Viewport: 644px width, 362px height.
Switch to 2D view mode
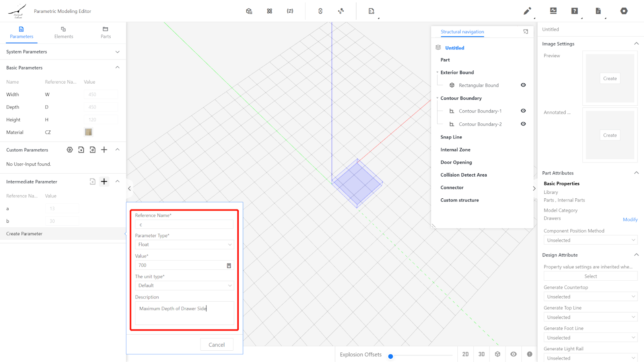coord(465,354)
